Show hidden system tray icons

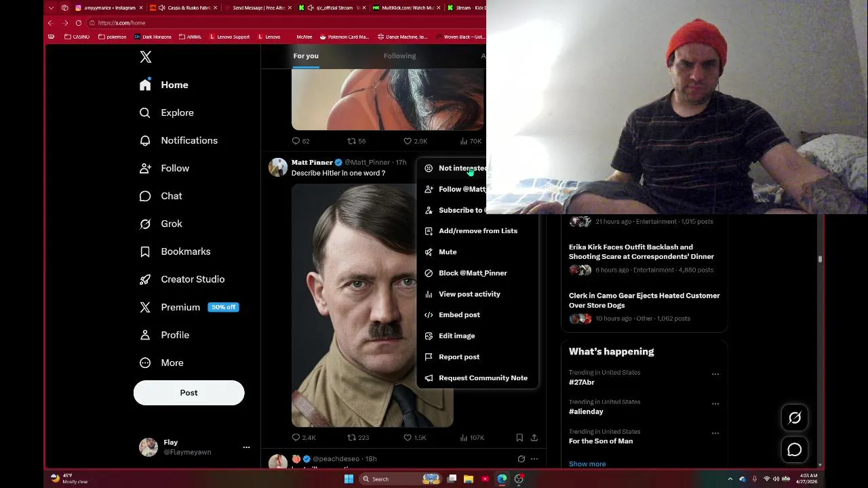click(x=730, y=479)
